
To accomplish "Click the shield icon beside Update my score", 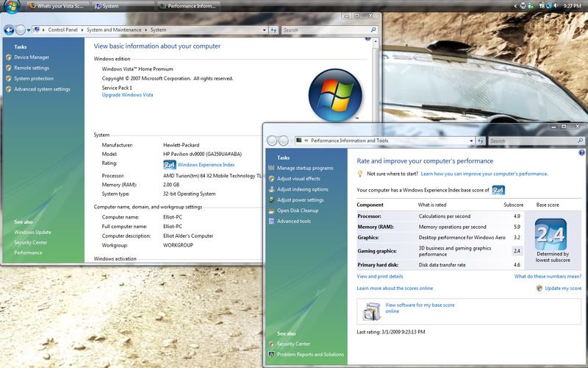I will (x=539, y=289).
